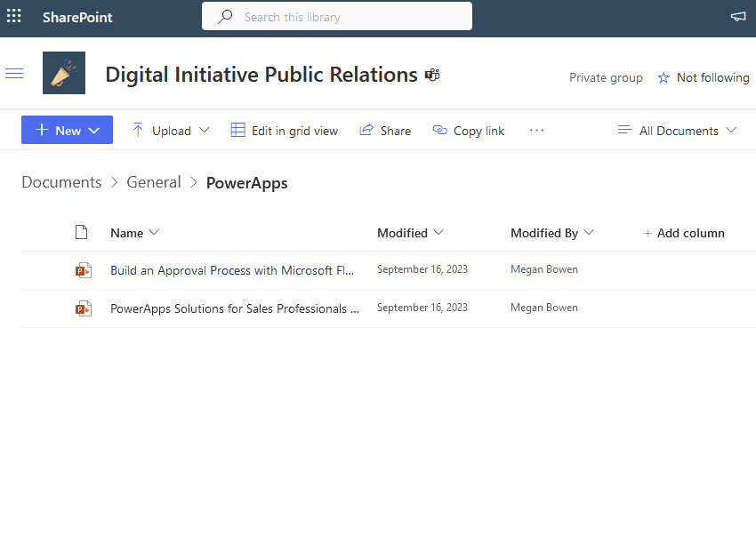756x560 pixels.
Task: Open the more commands ellipsis
Action: (536, 130)
